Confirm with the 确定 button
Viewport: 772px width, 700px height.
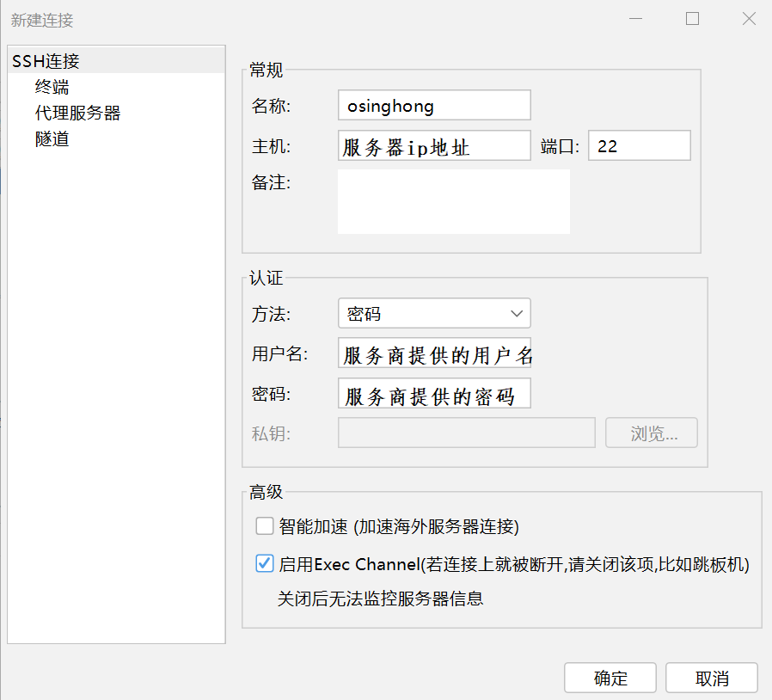pyautogui.click(x=610, y=678)
